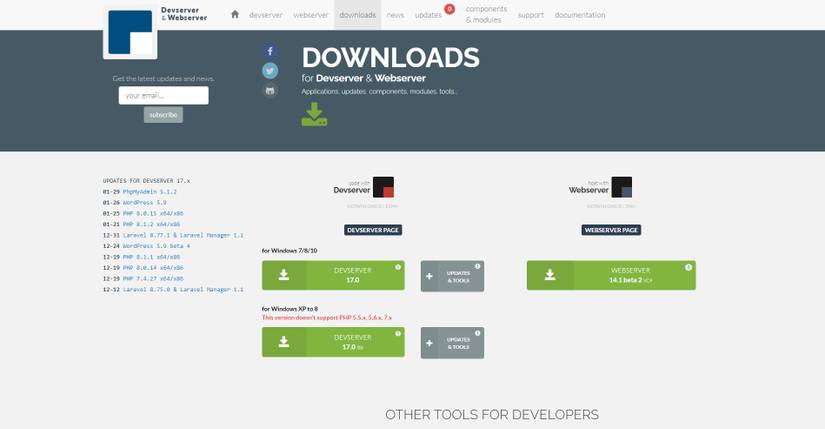Screen dimensions: 825x429
Task: Click the red PHP support warning text
Action: [x=327, y=317]
